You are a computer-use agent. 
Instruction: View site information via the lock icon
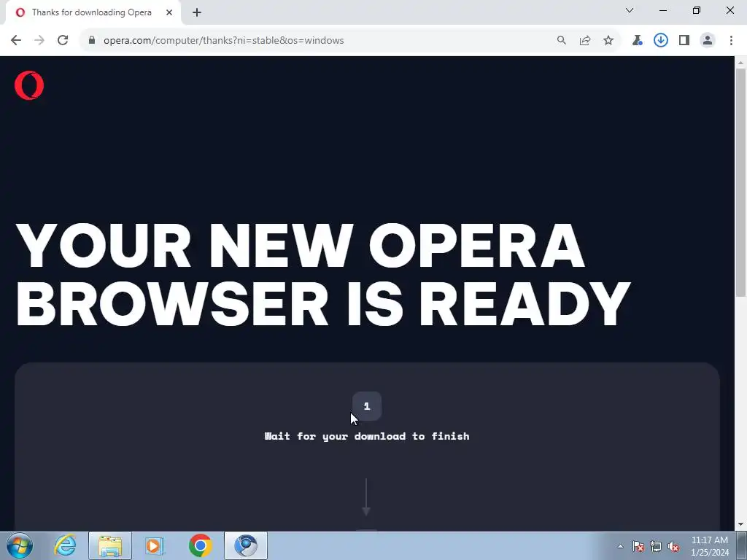(x=92, y=40)
